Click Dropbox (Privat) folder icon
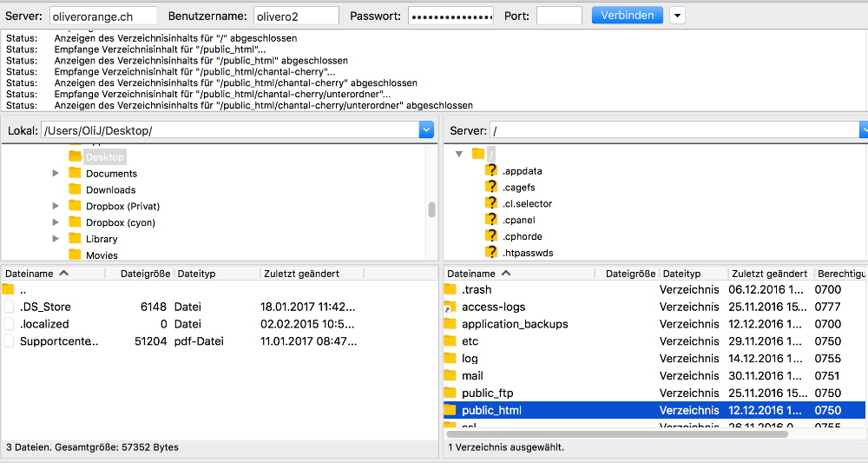 [76, 206]
